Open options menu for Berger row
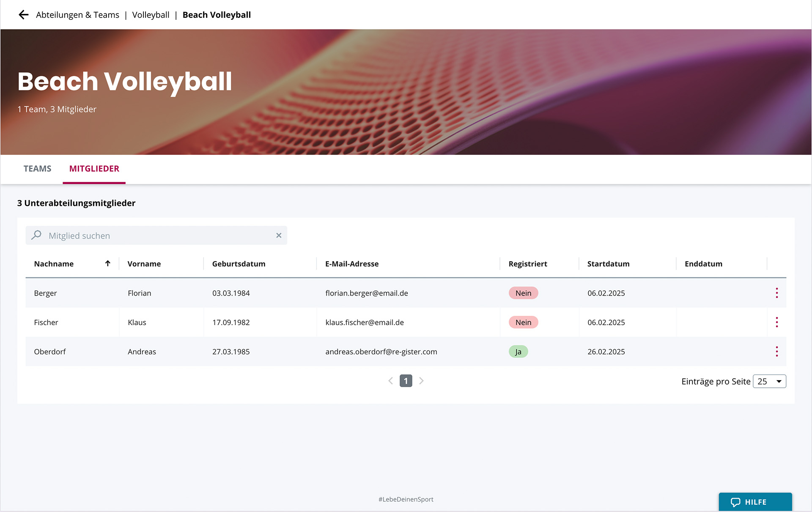The image size is (812, 512). 776,293
